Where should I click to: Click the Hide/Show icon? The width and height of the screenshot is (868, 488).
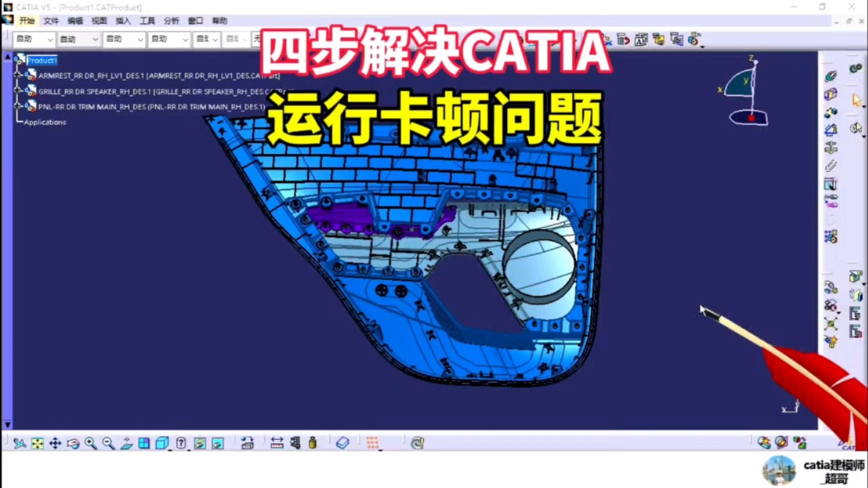tap(200, 443)
